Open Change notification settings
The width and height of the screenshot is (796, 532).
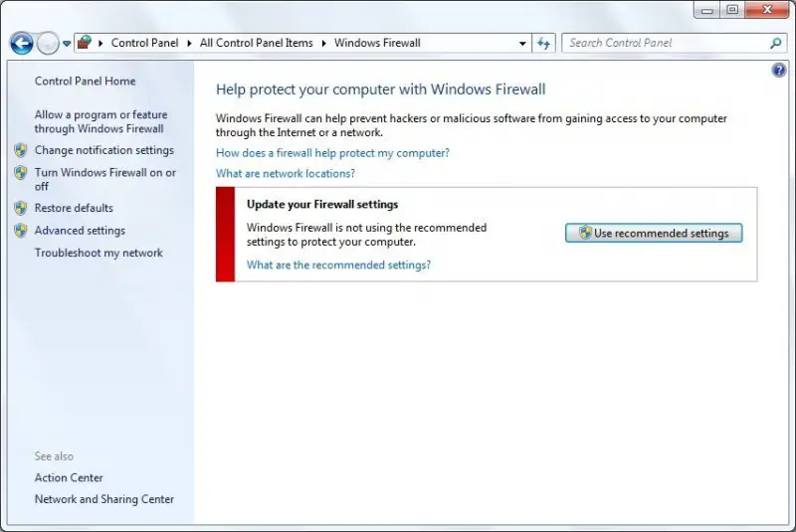tap(104, 150)
